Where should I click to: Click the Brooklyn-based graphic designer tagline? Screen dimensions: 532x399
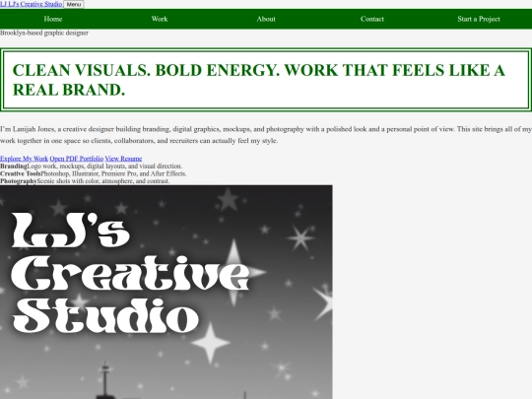click(x=44, y=33)
